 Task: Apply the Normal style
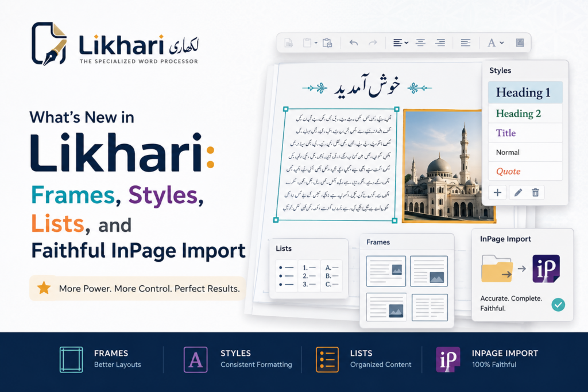[x=525, y=152]
